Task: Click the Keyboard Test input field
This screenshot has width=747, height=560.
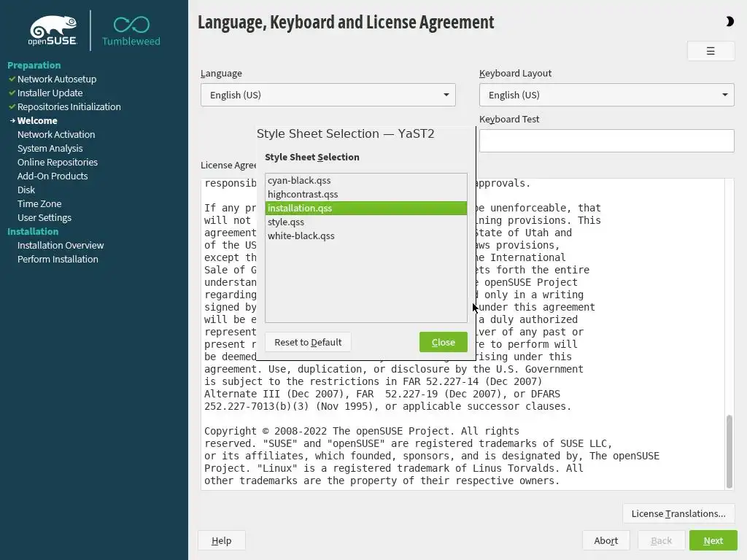Action: click(x=606, y=141)
